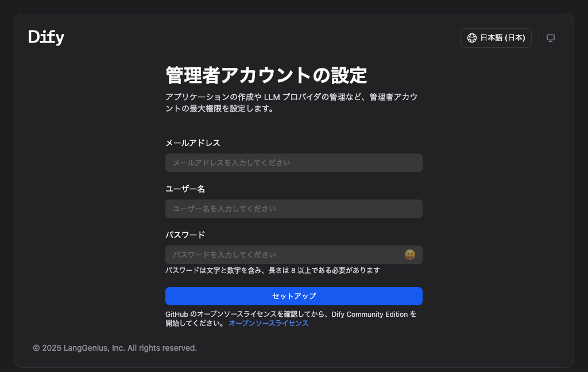Click the Dify logo
Viewport: 588px width, 372px height.
click(x=46, y=37)
